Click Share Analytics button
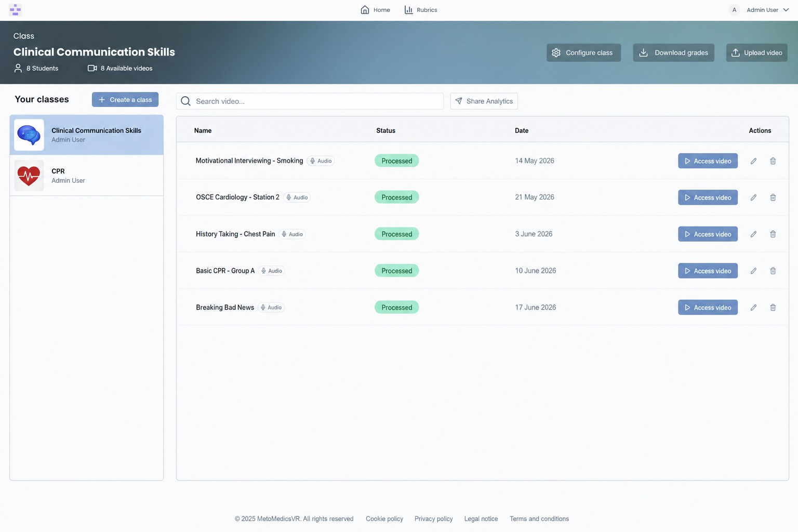The image size is (798, 532). [484, 101]
